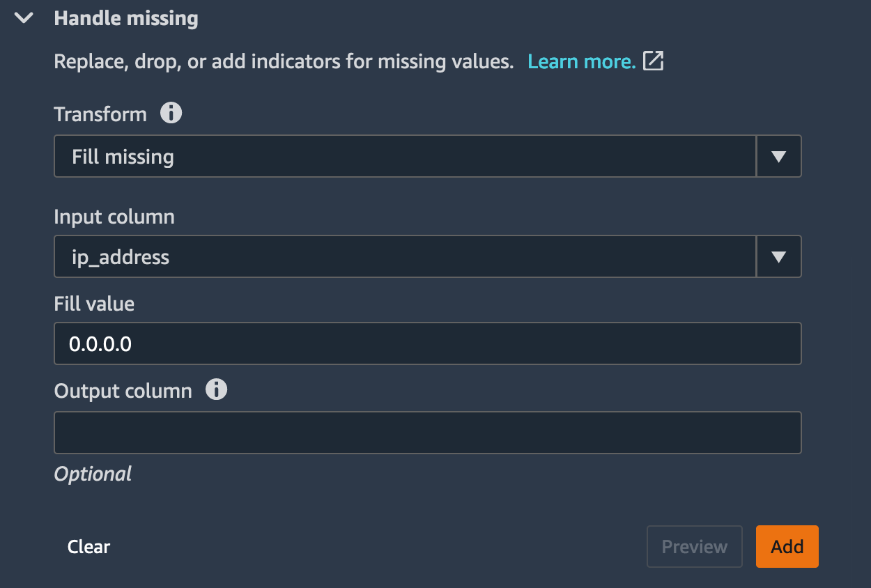871x588 pixels.
Task: Click the Fill value field label
Action: tap(94, 304)
